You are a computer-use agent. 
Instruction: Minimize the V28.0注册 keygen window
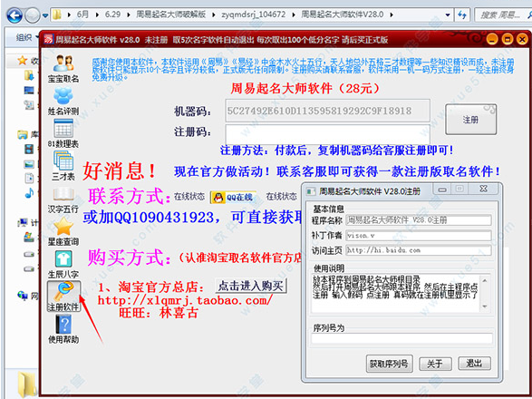click(442, 190)
